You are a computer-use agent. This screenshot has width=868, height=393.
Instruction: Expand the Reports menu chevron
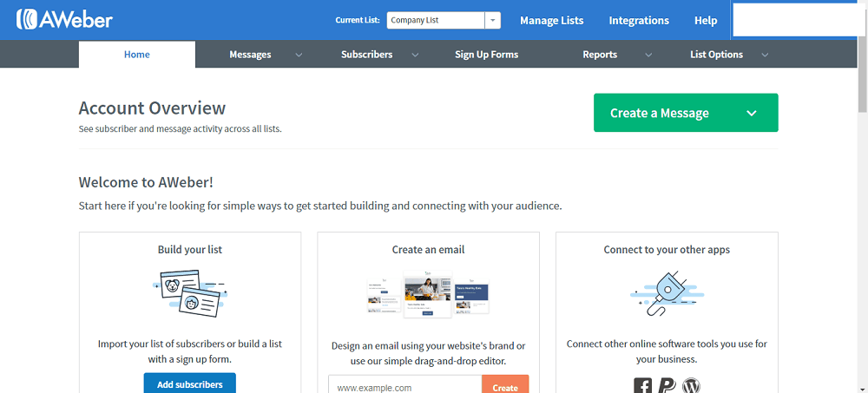point(648,55)
